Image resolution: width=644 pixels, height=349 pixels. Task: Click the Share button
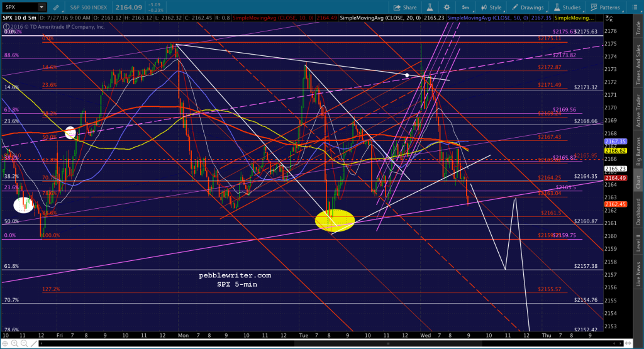[x=405, y=8]
